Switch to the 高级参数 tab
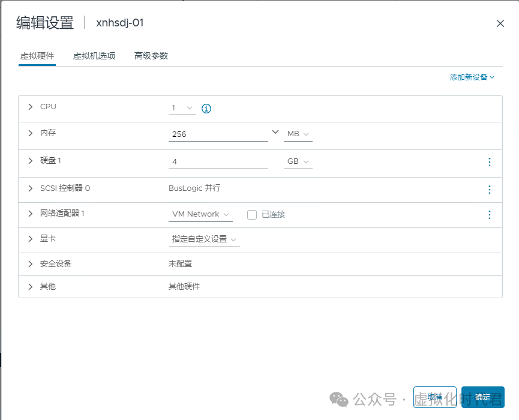The image size is (519, 420). [x=150, y=55]
